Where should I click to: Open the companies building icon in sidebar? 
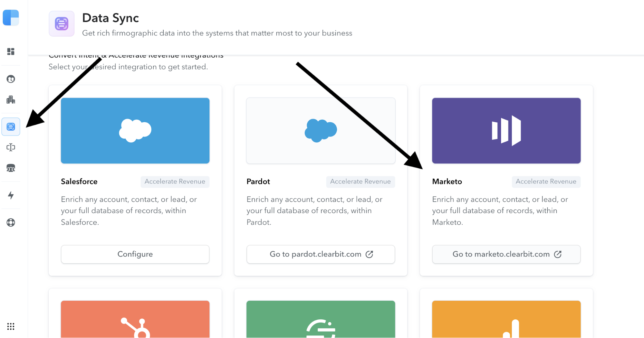click(x=11, y=99)
